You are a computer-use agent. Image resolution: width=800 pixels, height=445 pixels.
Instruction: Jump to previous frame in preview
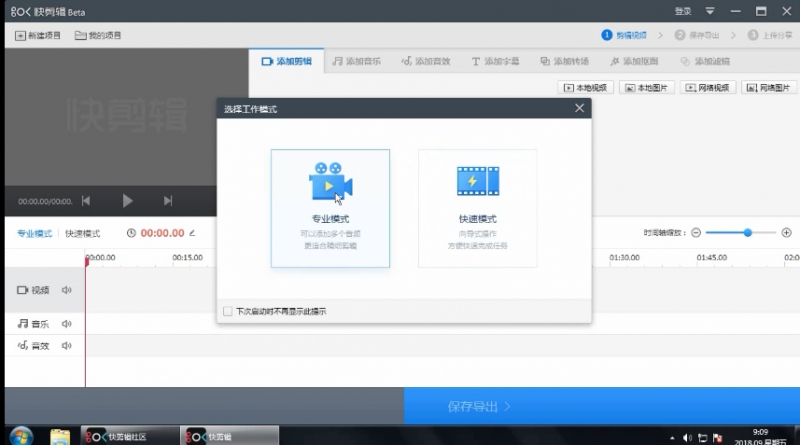pyautogui.click(x=86, y=201)
